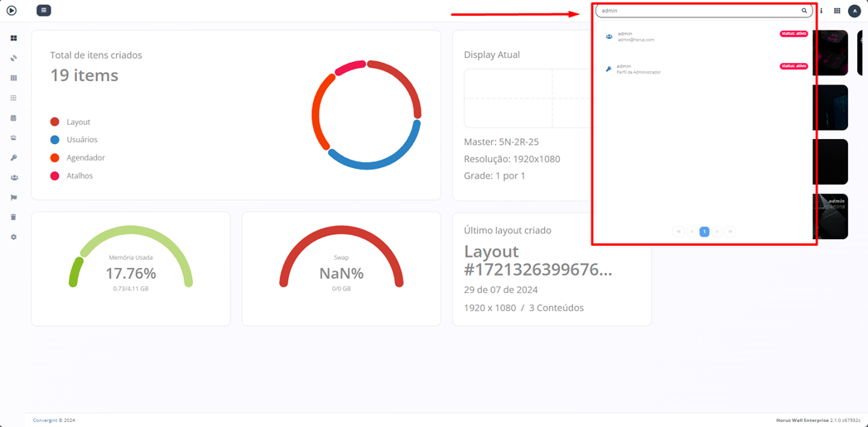Go to page 1 in search pagination
This screenshot has width=868, height=427.
[x=704, y=232]
